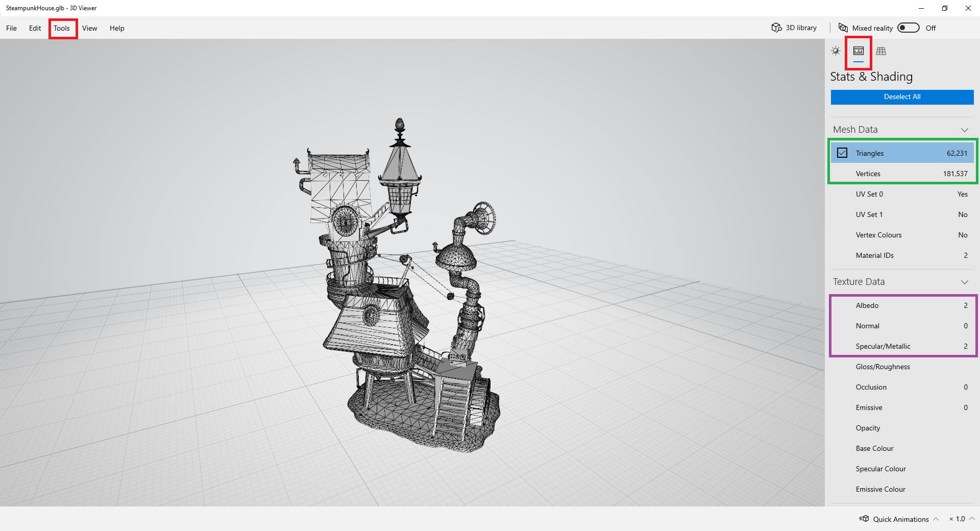
Task: Select the Base Colour row
Action: (902, 448)
